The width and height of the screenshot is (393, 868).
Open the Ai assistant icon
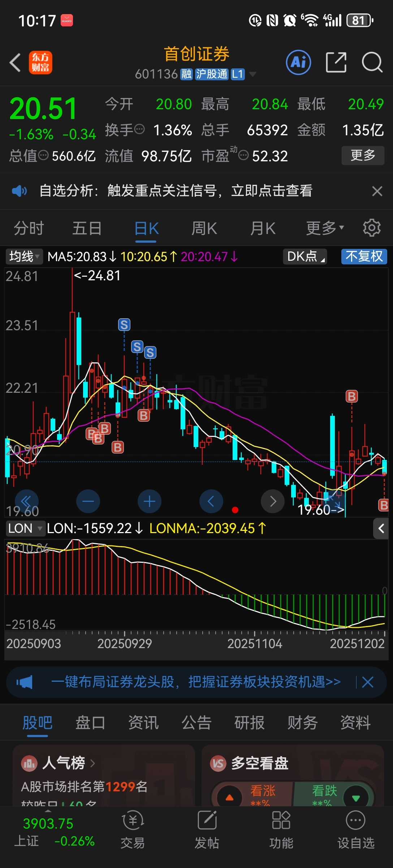coord(298,63)
